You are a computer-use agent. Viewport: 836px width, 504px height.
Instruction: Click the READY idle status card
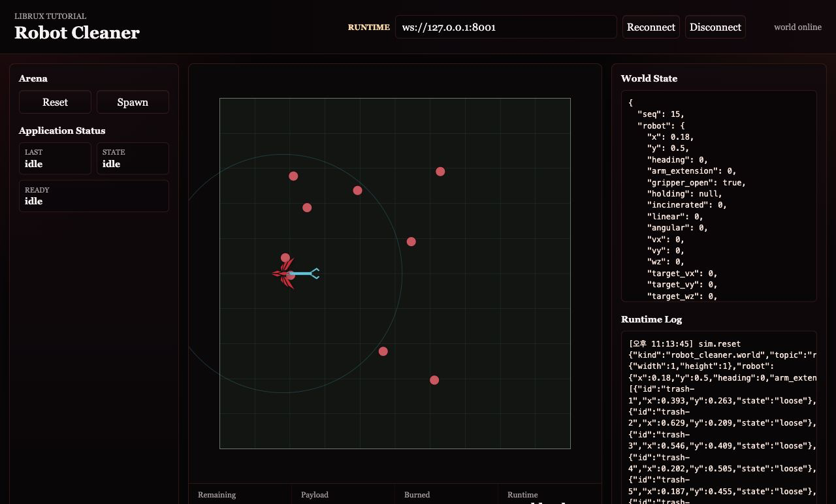click(x=94, y=196)
